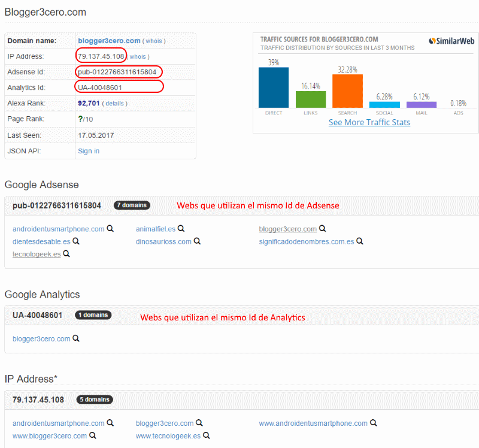Click the SimilarWeb logo
Image resolution: width=479 pixels, height=448 pixels.
tap(451, 41)
